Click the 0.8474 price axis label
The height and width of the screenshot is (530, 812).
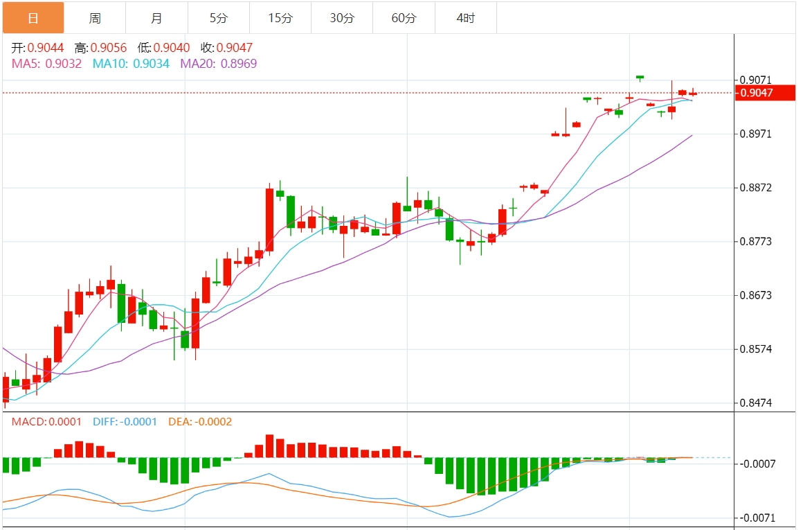755,403
